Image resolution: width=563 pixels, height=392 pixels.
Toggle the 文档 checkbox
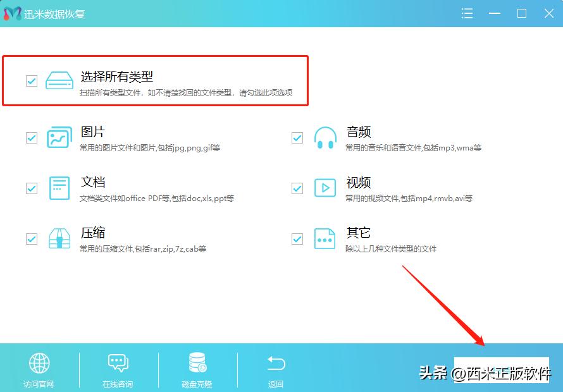pos(31,188)
